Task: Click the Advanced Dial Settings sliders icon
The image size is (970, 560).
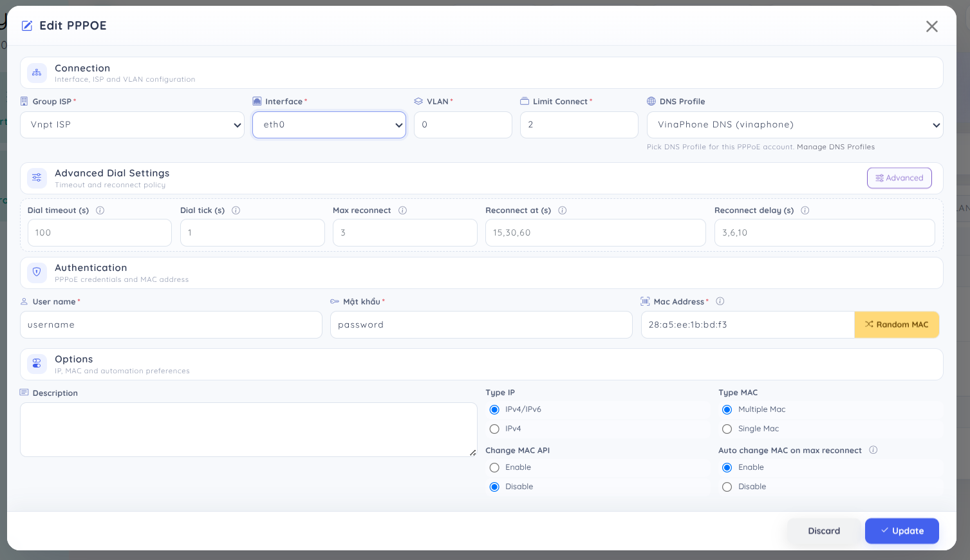Action: [x=37, y=178]
